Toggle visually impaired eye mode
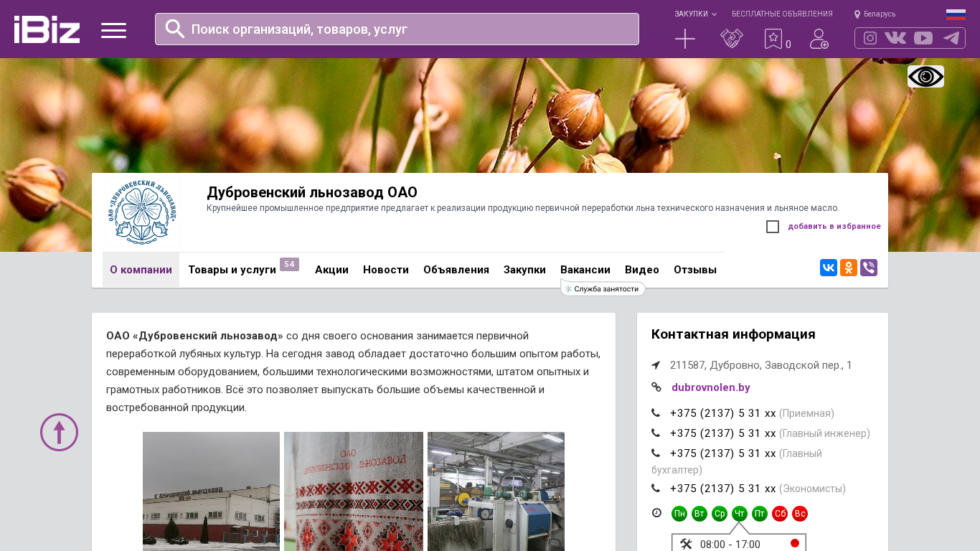Viewport: 980px width, 551px height. pyautogui.click(x=925, y=77)
